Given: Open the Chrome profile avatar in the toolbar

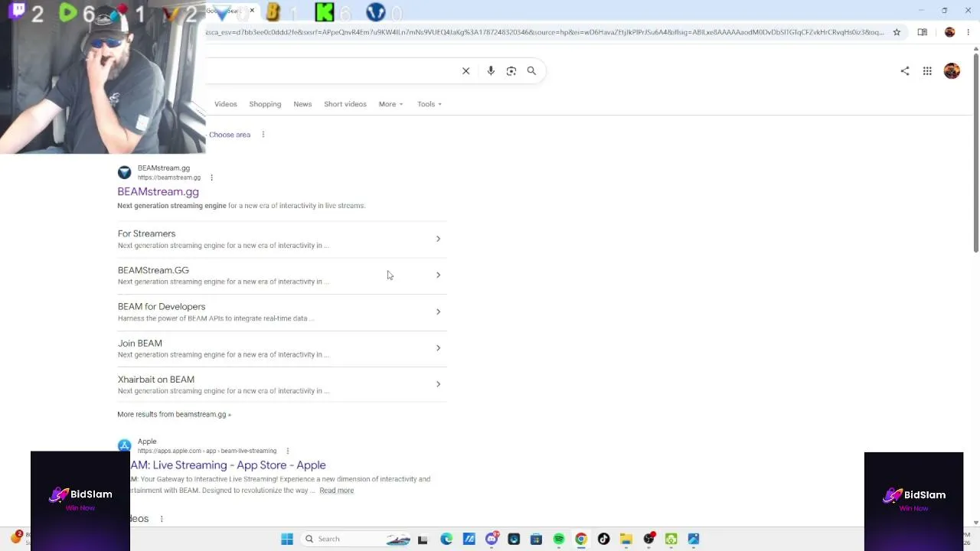Looking at the screenshot, I should (949, 32).
